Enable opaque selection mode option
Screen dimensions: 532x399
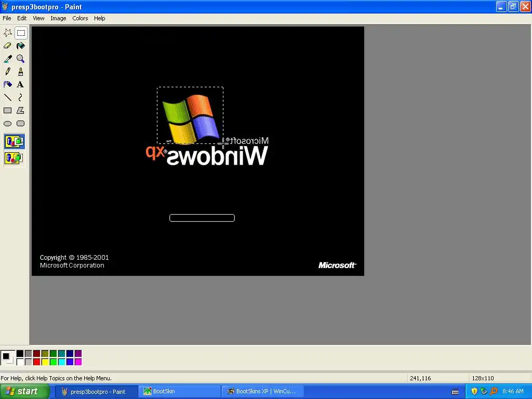point(14,141)
